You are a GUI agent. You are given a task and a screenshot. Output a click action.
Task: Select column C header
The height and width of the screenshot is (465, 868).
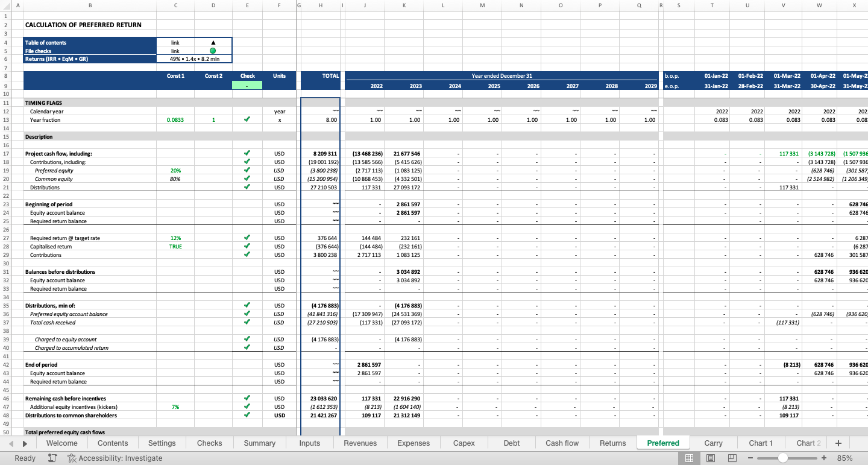175,5
